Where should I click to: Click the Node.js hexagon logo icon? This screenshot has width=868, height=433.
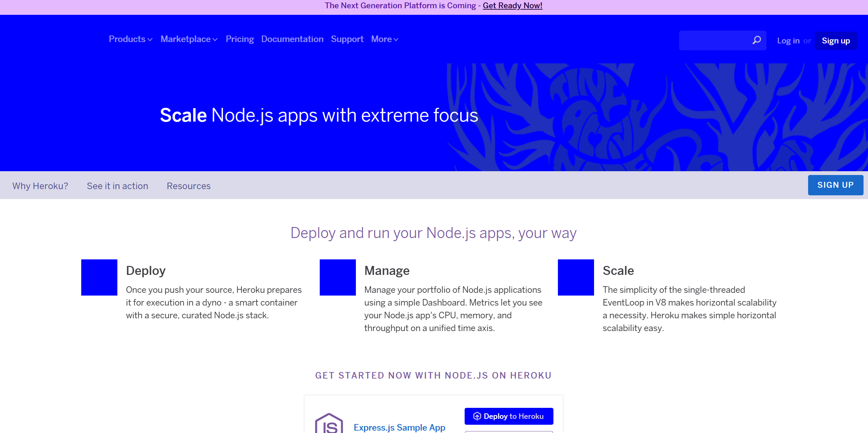329,424
